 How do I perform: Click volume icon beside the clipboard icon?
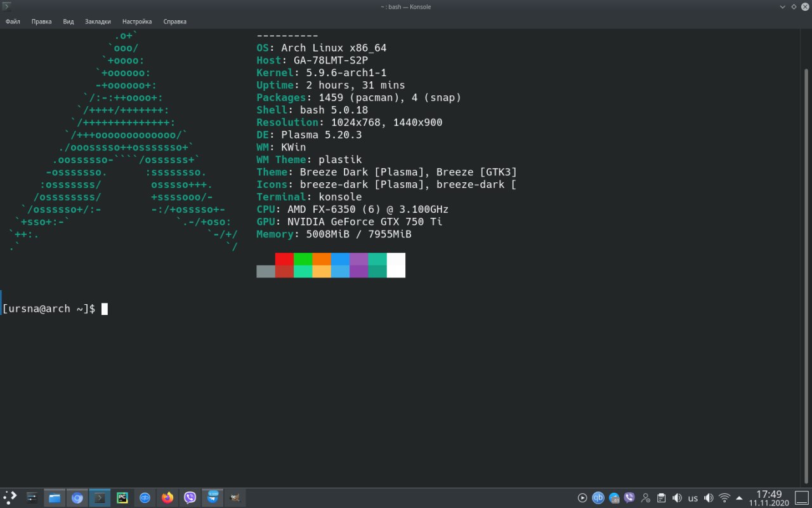(x=677, y=498)
